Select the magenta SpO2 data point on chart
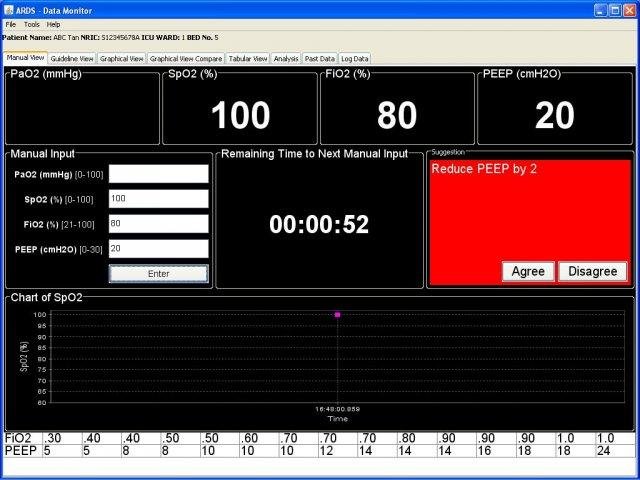 (338, 315)
